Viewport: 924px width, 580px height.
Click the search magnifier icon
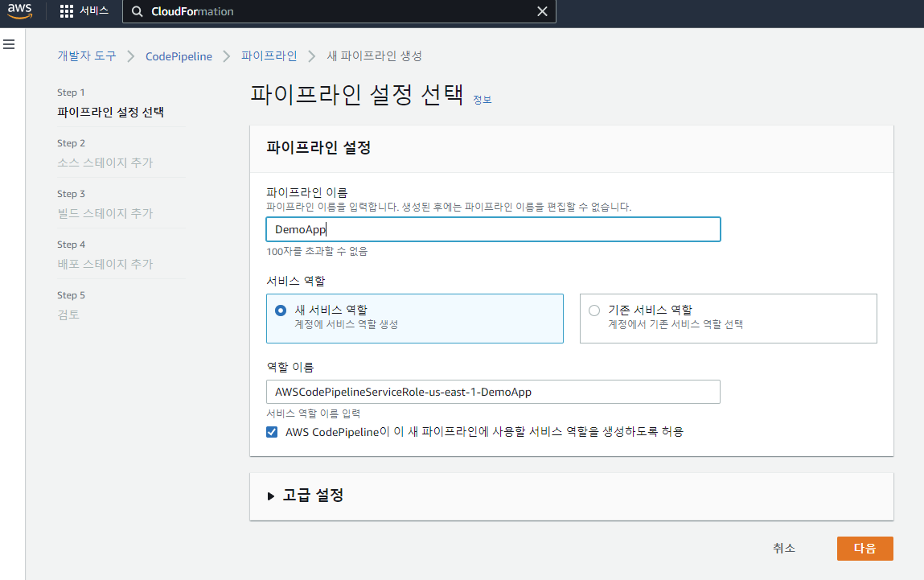pos(137,11)
